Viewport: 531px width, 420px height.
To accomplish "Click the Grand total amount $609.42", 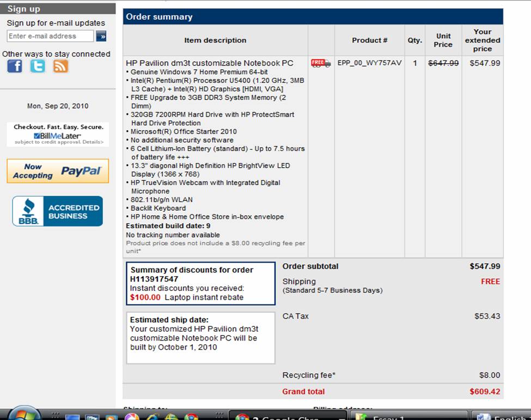I will click(x=485, y=392).
